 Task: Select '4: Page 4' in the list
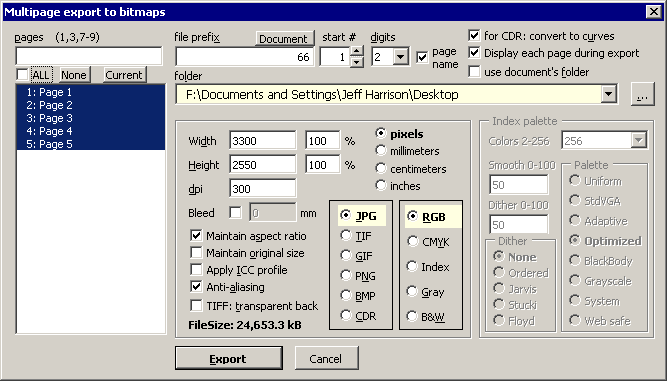91,131
